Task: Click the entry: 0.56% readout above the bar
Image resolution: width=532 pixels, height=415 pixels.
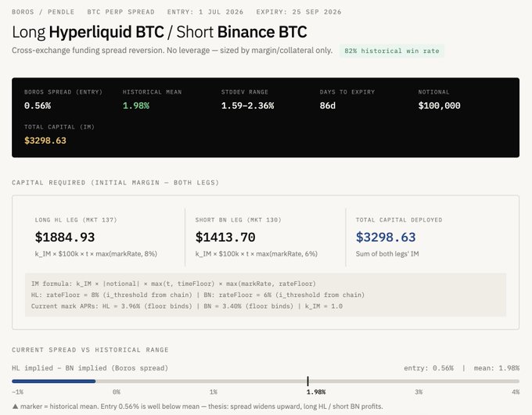Action: 429,368
